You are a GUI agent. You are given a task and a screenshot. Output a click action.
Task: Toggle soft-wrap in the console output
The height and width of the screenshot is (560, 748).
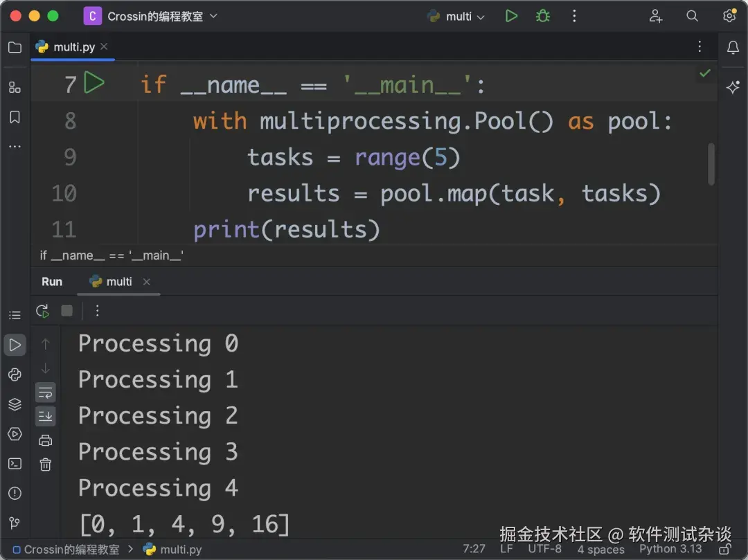(x=45, y=392)
